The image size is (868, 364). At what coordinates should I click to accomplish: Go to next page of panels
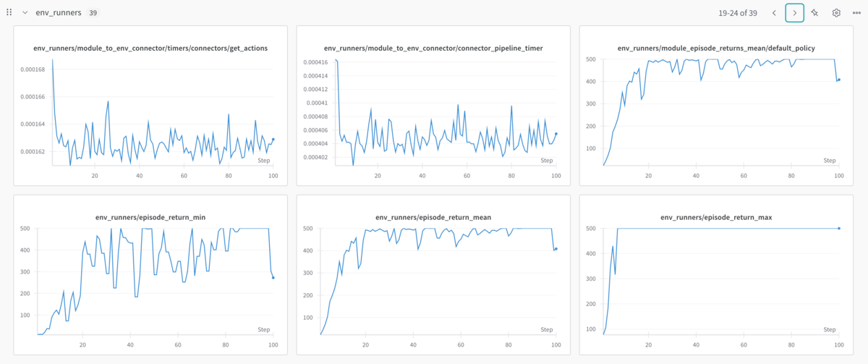794,13
